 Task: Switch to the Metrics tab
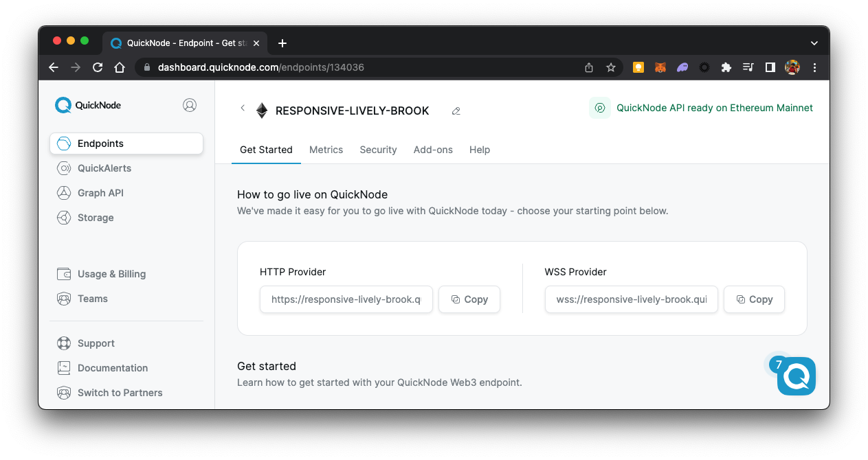326,150
